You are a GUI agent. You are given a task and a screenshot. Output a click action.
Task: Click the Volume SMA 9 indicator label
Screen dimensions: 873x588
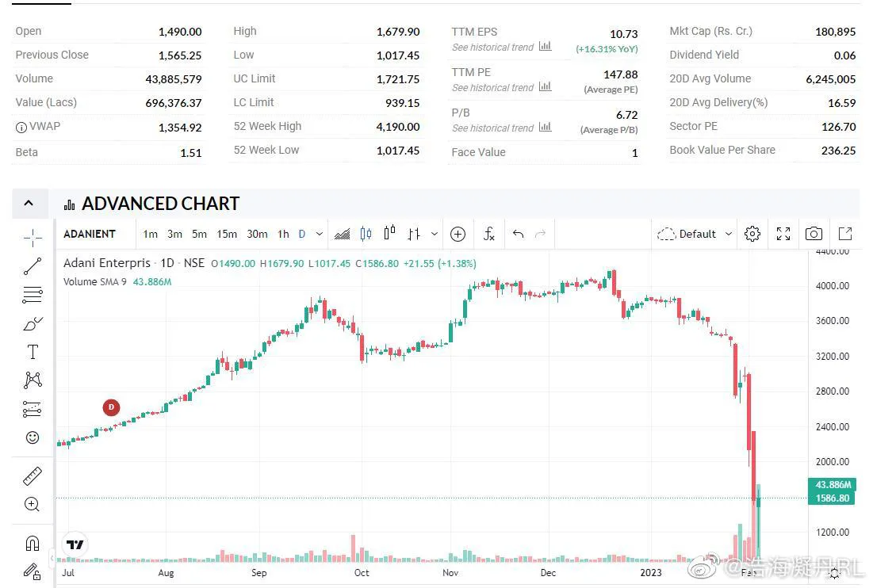[94, 281]
